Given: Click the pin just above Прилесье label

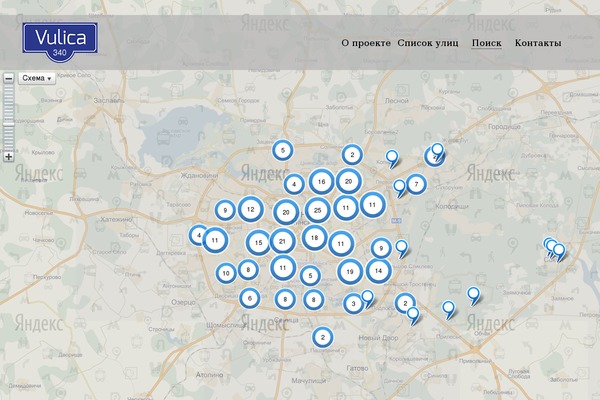Looking at the screenshot, I should [x=448, y=309].
